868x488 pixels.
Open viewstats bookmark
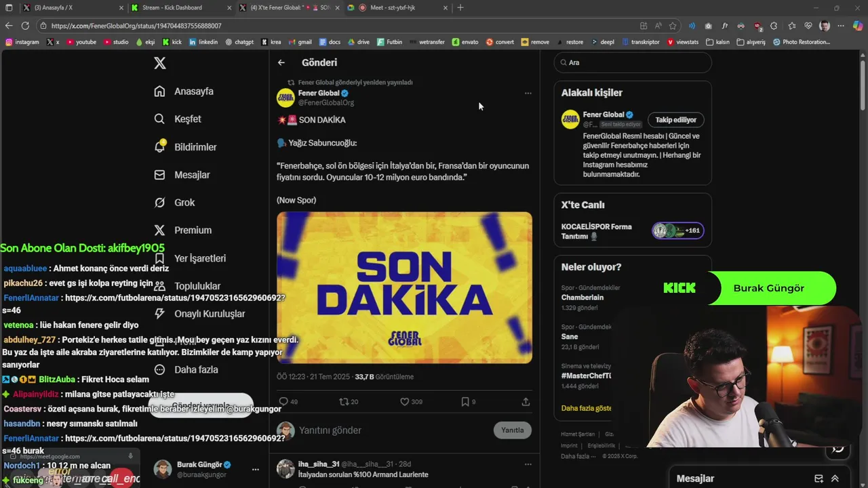click(683, 42)
